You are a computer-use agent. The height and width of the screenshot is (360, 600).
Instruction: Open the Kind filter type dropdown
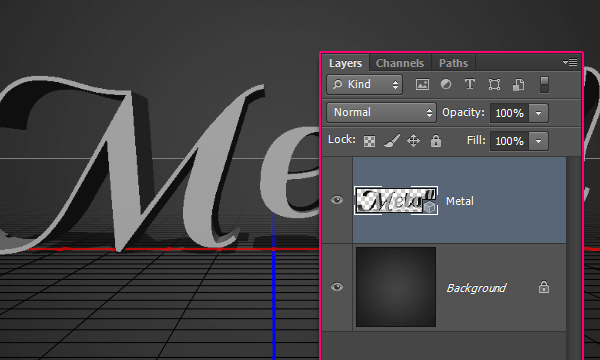[364, 85]
